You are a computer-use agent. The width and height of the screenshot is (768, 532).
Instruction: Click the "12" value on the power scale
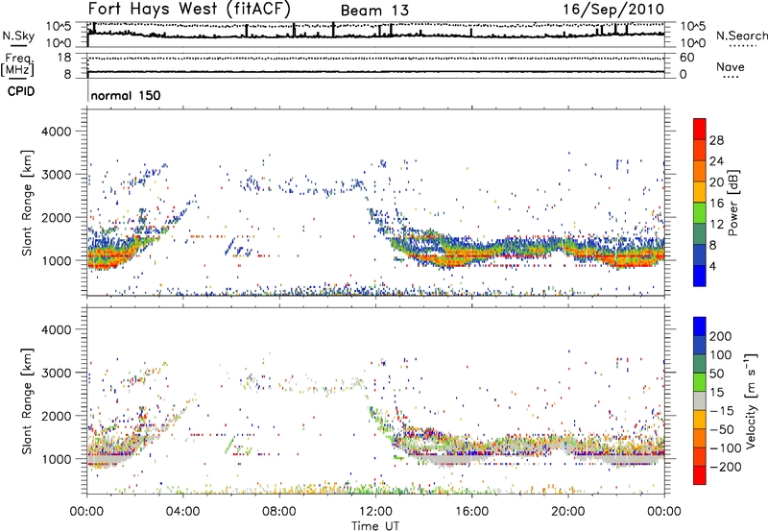tap(716, 225)
